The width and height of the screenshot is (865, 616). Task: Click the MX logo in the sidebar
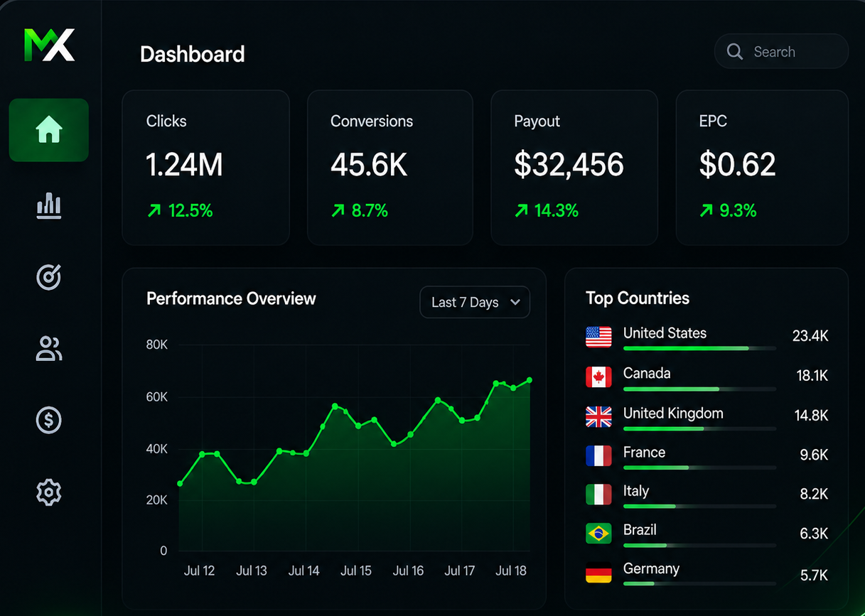pyautogui.click(x=49, y=45)
